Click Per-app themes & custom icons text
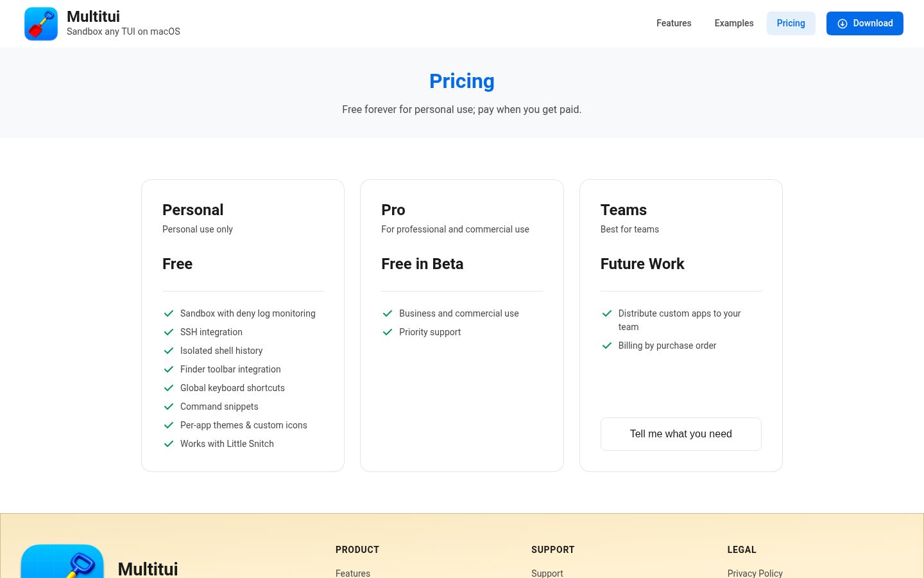 pyautogui.click(x=244, y=425)
